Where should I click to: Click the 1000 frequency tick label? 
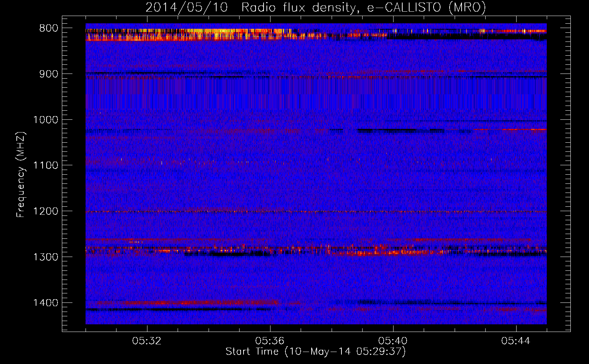pos(46,120)
